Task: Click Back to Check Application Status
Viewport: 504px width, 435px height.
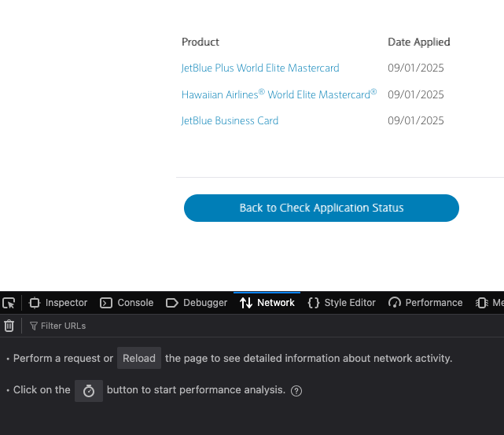Action: [321, 208]
